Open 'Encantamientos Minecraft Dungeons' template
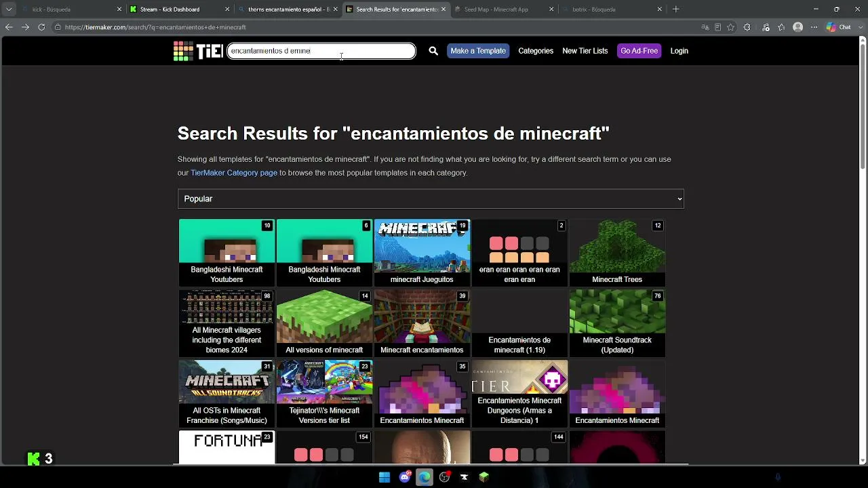868x488 pixels. pyautogui.click(x=519, y=394)
